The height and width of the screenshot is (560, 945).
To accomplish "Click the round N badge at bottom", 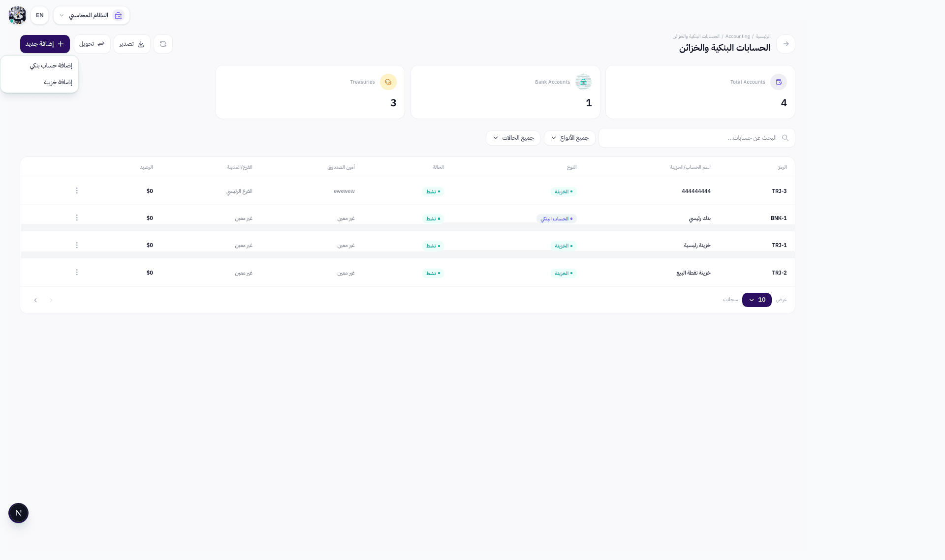I will click(18, 513).
